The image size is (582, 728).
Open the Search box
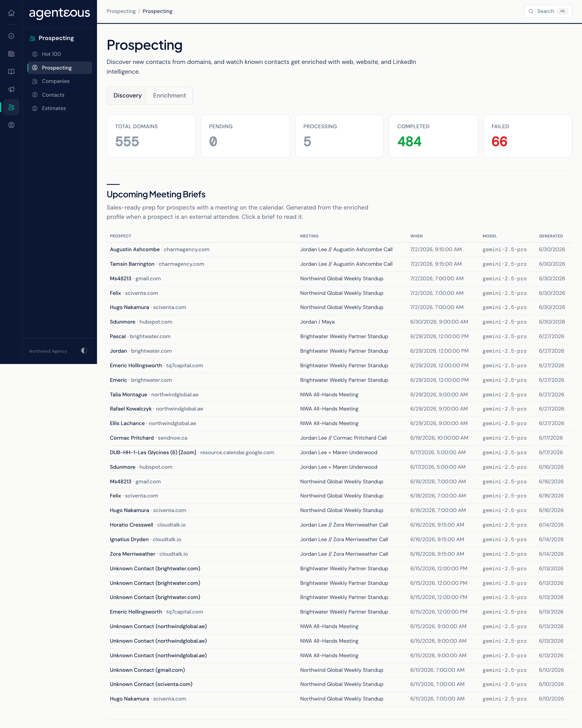[548, 12]
